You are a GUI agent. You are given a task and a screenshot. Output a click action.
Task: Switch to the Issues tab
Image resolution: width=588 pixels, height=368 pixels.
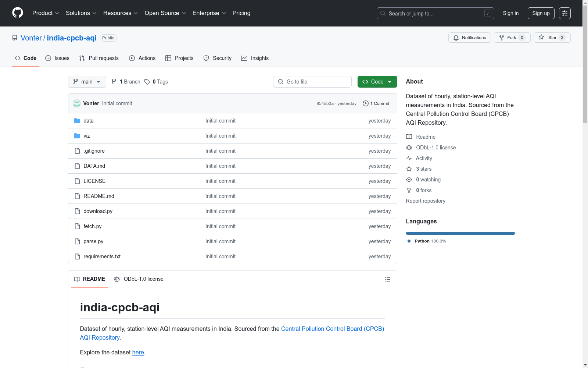tap(57, 58)
